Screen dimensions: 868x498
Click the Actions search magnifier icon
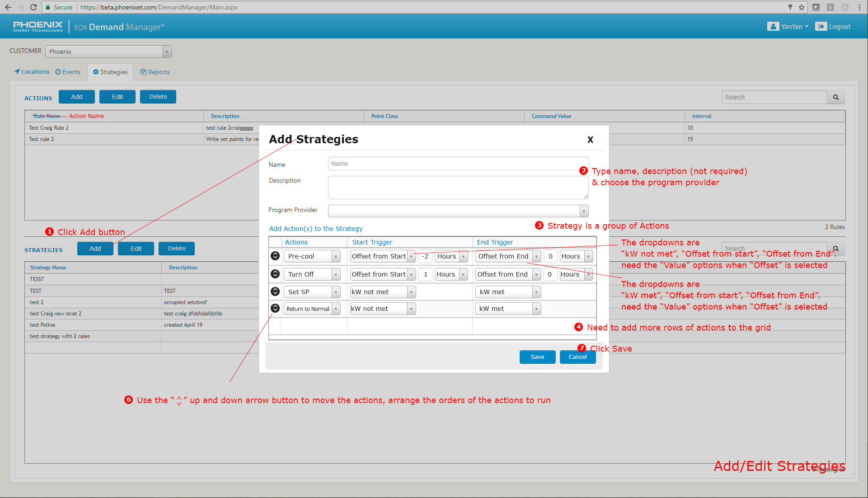tap(835, 97)
